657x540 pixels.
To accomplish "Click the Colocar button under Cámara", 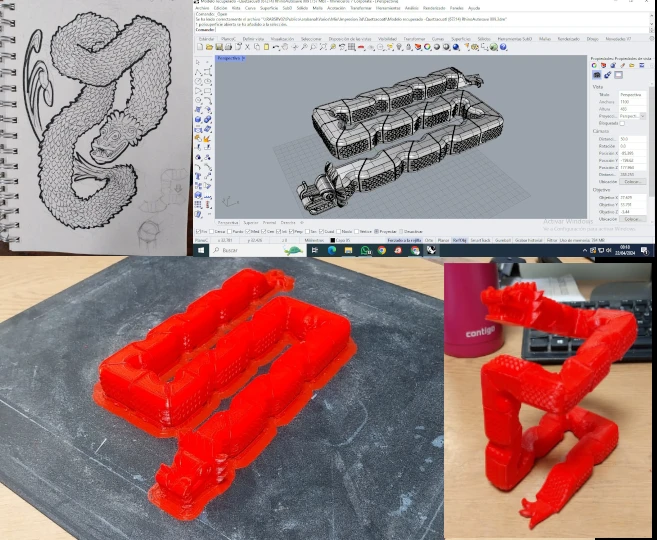I will pos(633,181).
